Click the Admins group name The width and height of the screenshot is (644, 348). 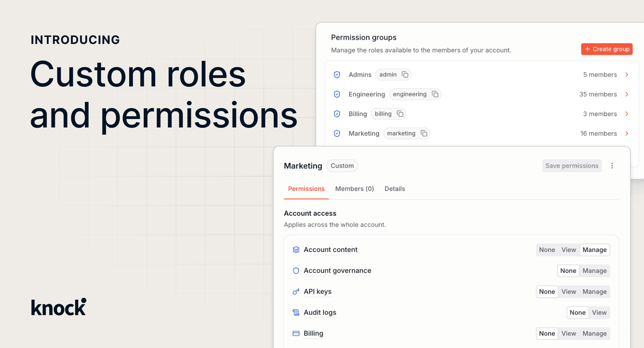coord(360,75)
